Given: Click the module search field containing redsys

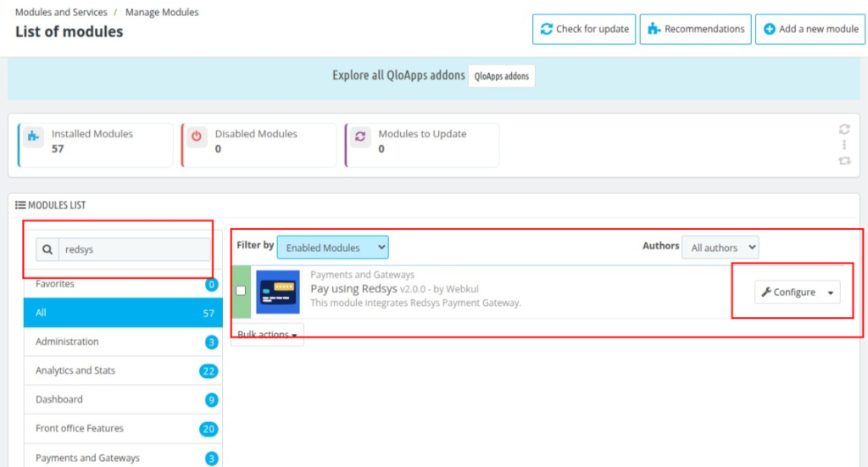Looking at the screenshot, I should click(135, 249).
